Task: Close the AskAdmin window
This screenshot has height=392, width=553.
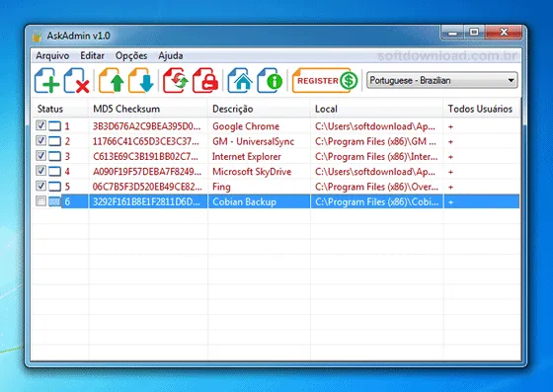Action: (x=504, y=33)
